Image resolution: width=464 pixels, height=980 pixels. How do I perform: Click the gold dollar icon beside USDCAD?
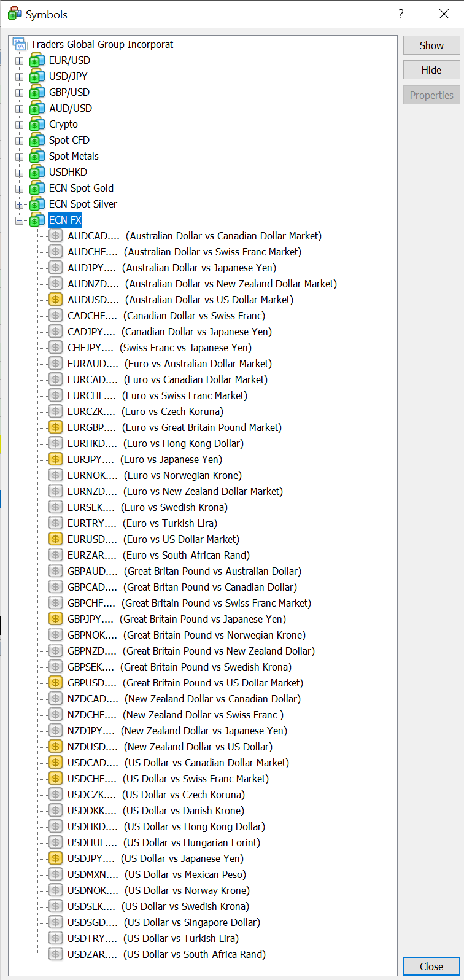pos(56,763)
